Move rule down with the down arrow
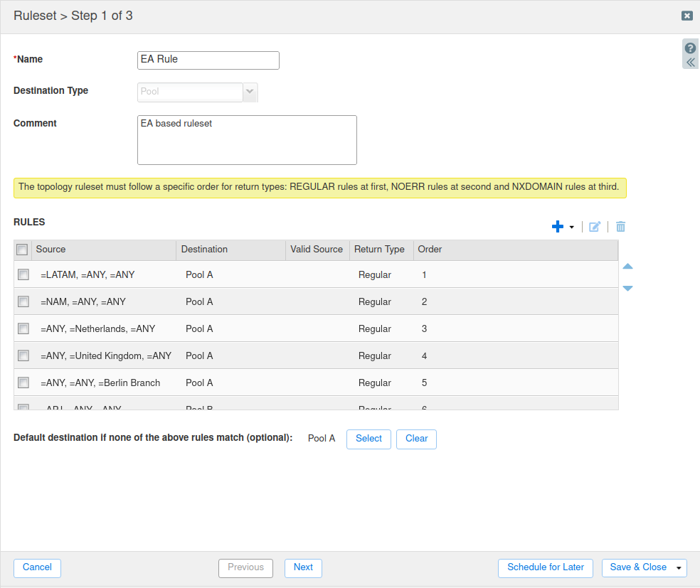 click(627, 288)
